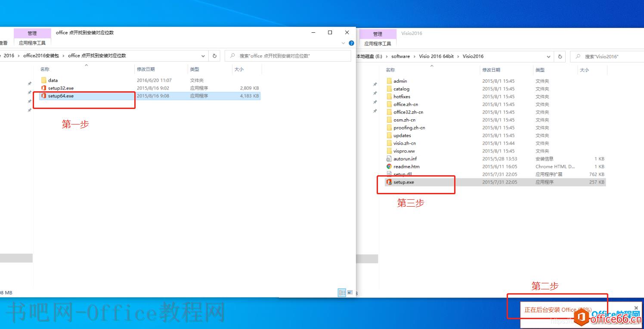Click the setup.exe Office icon in Visio2016 window
This screenshot has width=644, height=329.
(x=389, y=182)
